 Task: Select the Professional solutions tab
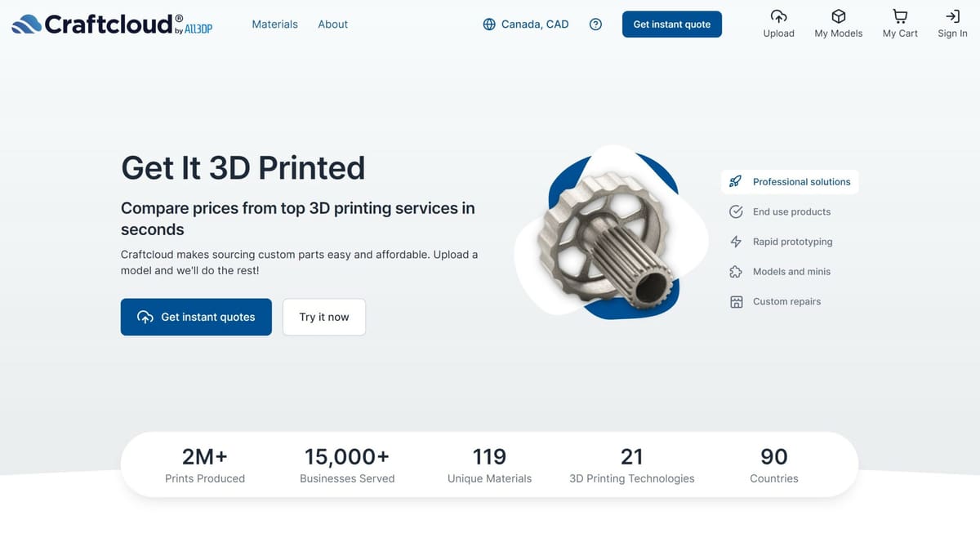pyautogui.click(x=790, y=181)
